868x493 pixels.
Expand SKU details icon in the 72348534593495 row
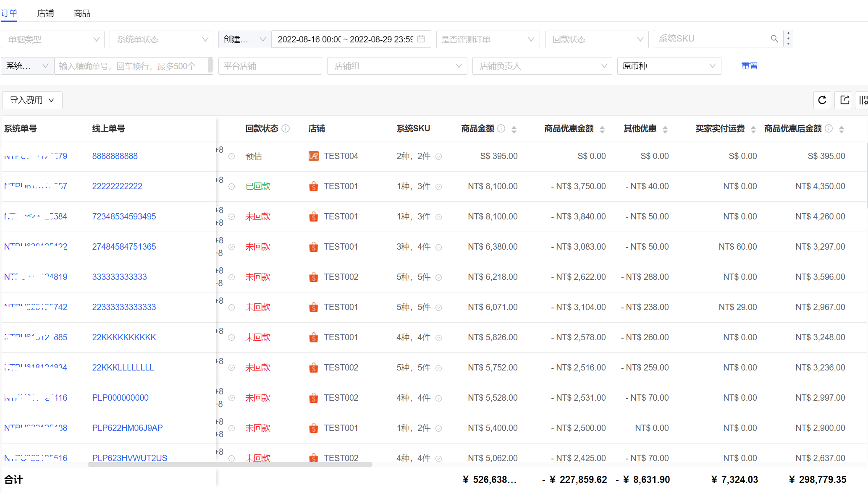click(438, 217)
